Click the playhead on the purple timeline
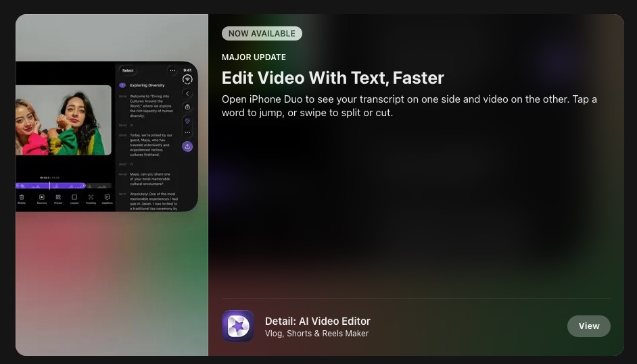Image resolution: width=637 pixels, height=364 pixels. (49, 186)
